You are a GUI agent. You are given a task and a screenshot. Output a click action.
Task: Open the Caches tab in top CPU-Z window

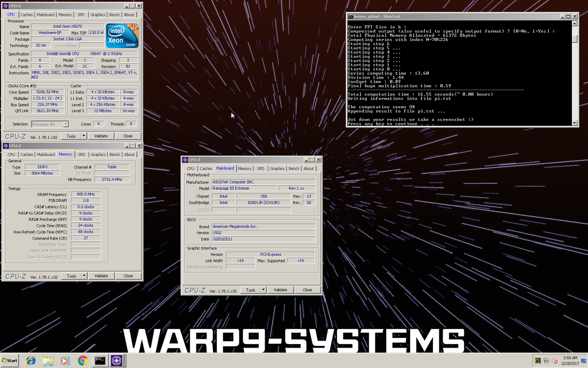pyautogui.click(x=26, y=15)
